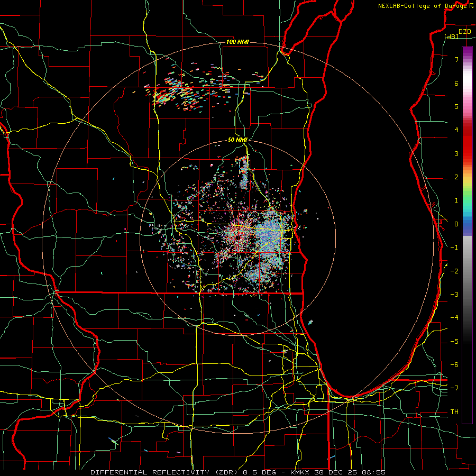Select the "5" value on the color scale

(x=456, y=106)
